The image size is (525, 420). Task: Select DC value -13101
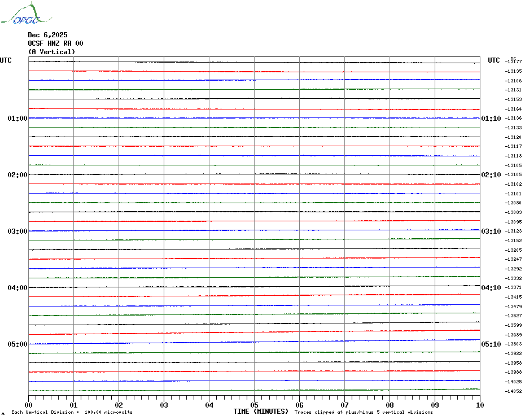(514, 194)
